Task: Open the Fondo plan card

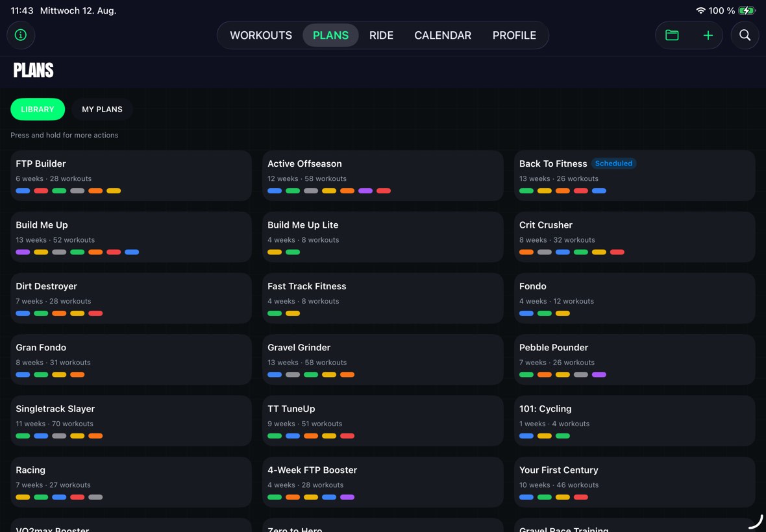Action: pos(635,298)
